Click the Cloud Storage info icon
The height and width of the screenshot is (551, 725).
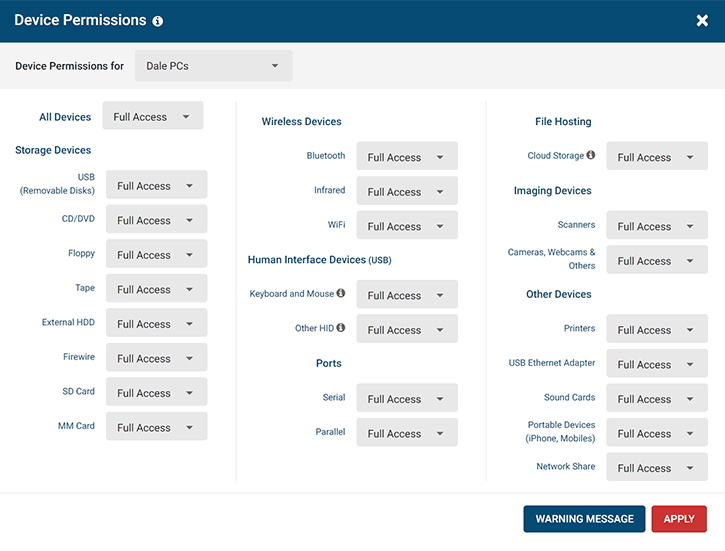591,156
